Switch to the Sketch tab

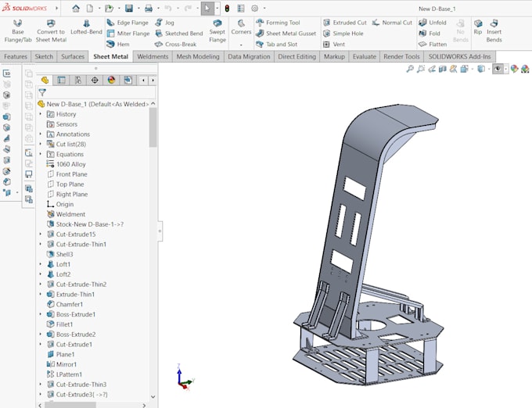[x=44, y=56]
